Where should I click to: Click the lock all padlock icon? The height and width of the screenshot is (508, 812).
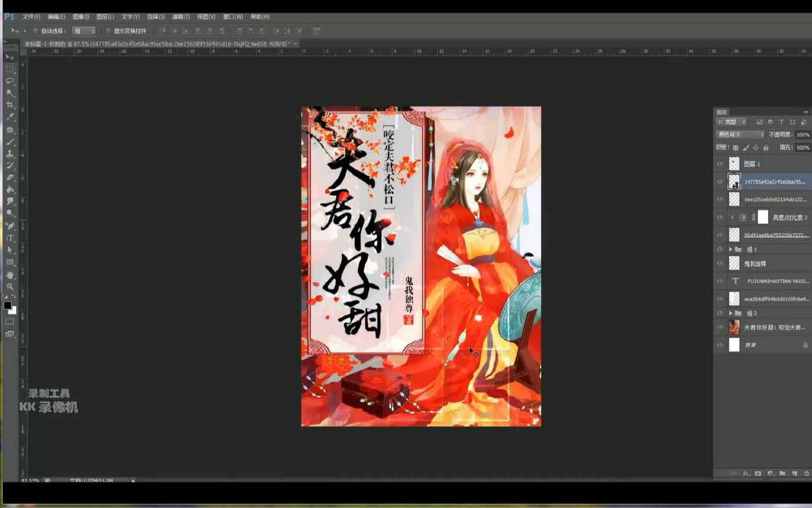pos(766,147)
